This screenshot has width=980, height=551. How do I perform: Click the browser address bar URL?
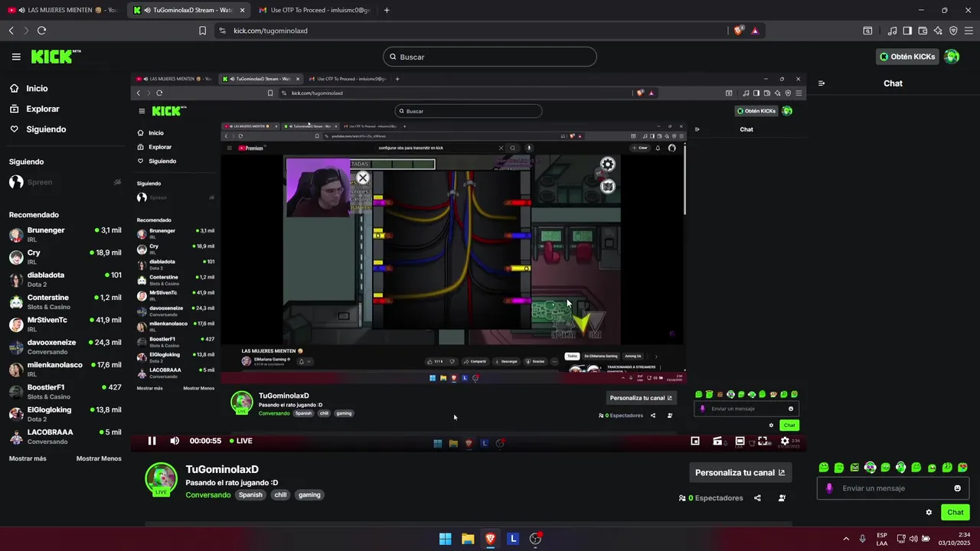[x=270, y=31]
